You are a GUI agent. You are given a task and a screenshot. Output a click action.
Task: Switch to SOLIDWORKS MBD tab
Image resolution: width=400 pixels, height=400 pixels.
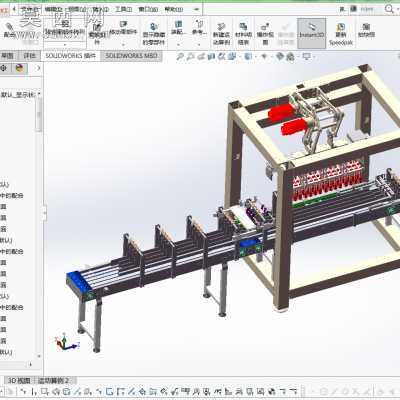pyautogui.click(x=132, y=56)
